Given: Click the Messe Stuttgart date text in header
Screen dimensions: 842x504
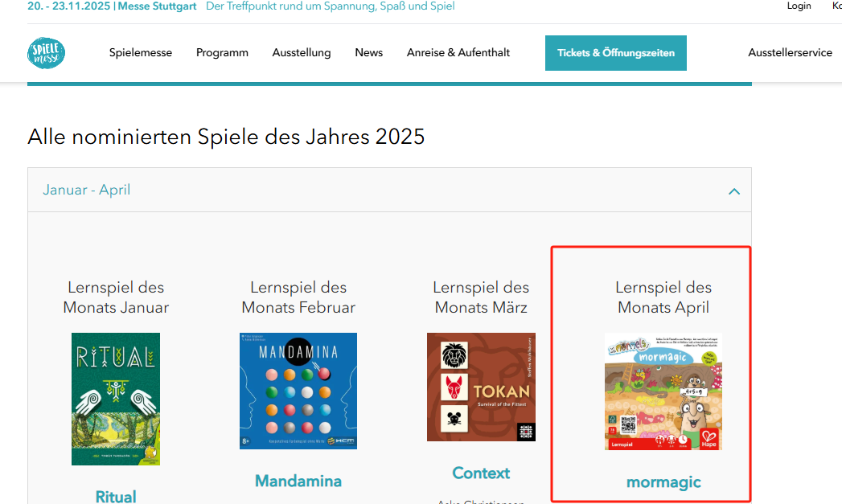Looking at the screenshot, I should tap(112, 6).
